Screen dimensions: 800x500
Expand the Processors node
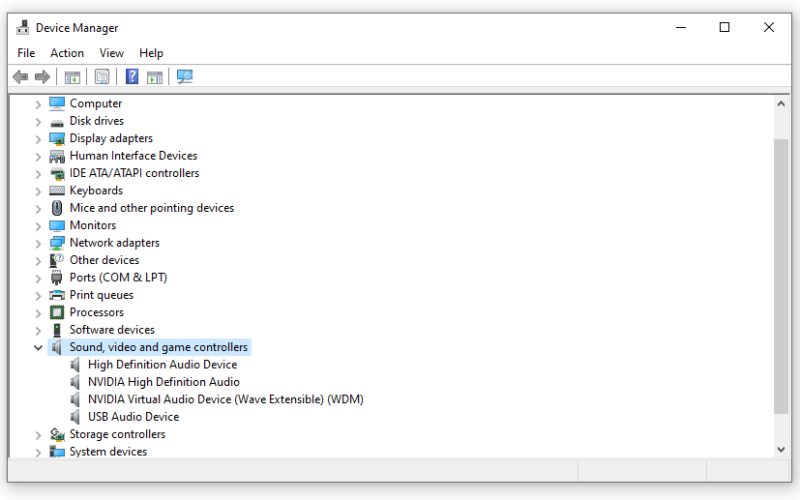click(38, 313)
